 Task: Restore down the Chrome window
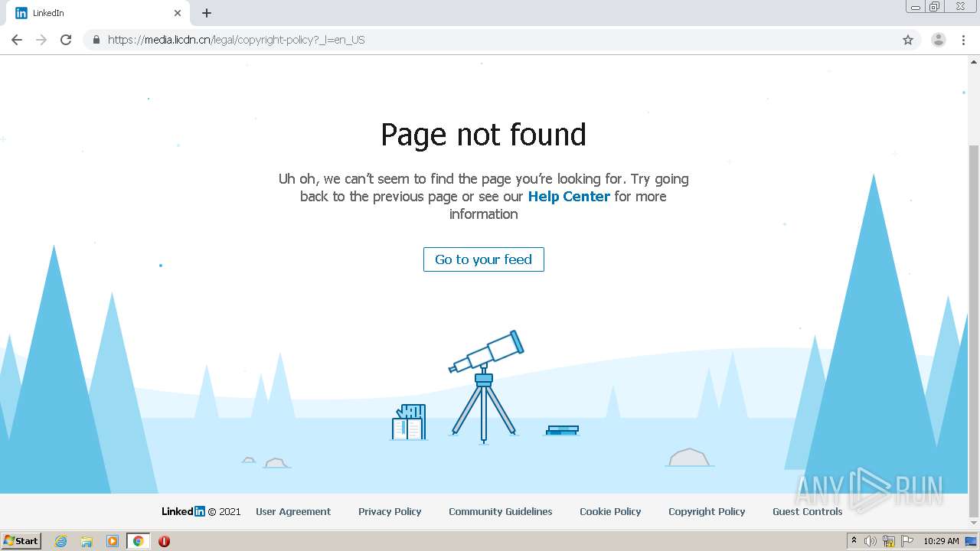click(x=935, y=7)
